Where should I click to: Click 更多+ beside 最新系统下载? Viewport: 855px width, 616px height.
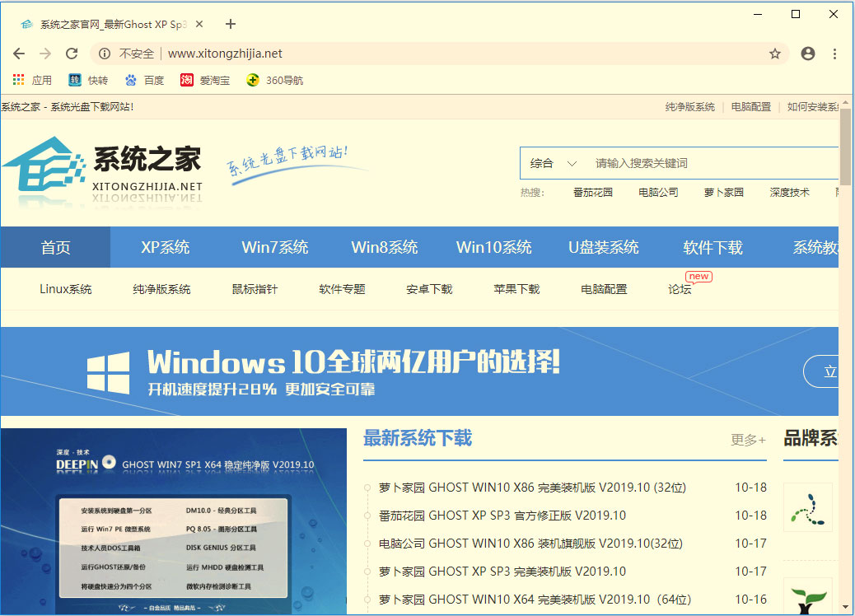748,440
